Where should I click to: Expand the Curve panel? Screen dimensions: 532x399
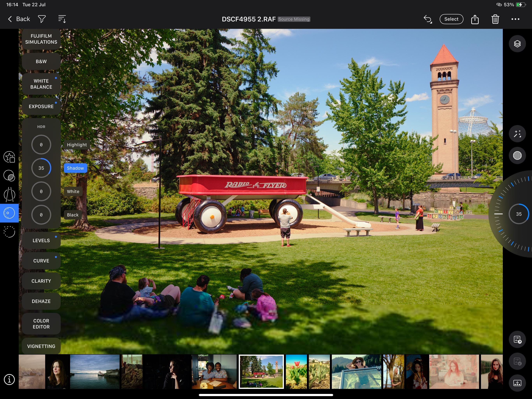[x=41, y=261]
